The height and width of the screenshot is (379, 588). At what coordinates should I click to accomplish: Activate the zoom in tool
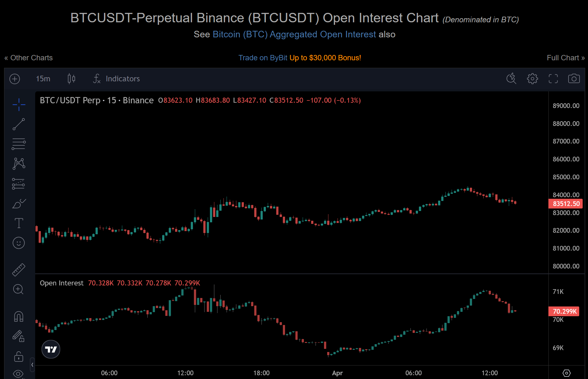[x=18, y=289]
